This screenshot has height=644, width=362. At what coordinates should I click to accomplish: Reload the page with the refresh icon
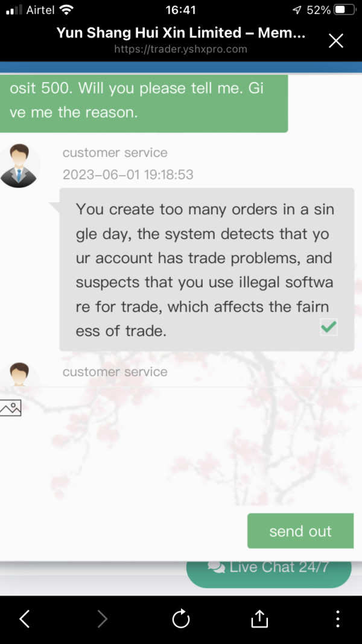(180, 619)
